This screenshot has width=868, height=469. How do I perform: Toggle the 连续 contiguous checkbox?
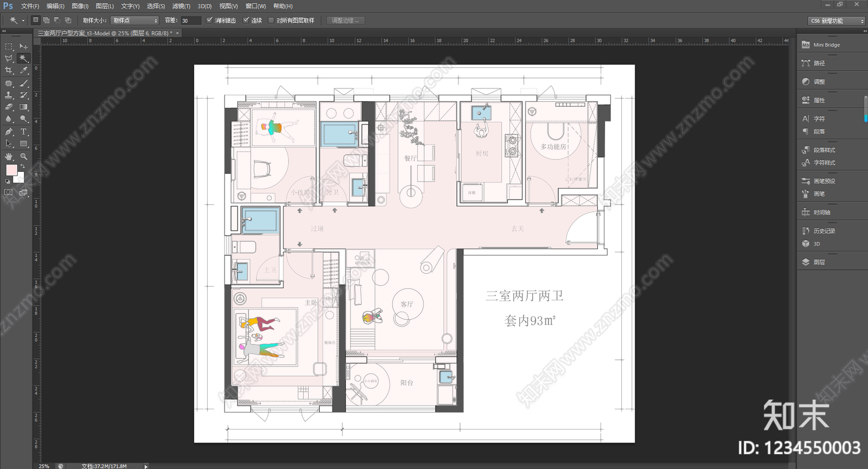pos(246,21)
